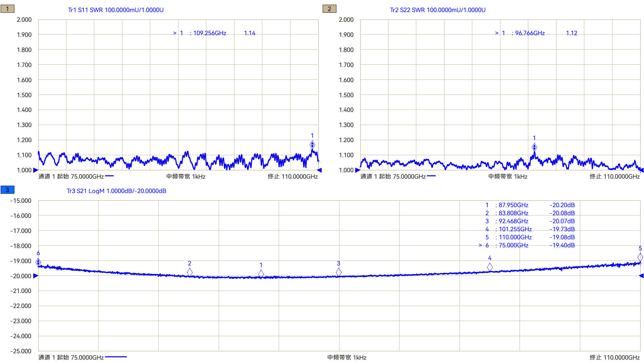The height and width of the screenshot is (362, 644).
Task: Click marker 1 diamond on Tr2 S22 trace
Action: tap(534, 147)
